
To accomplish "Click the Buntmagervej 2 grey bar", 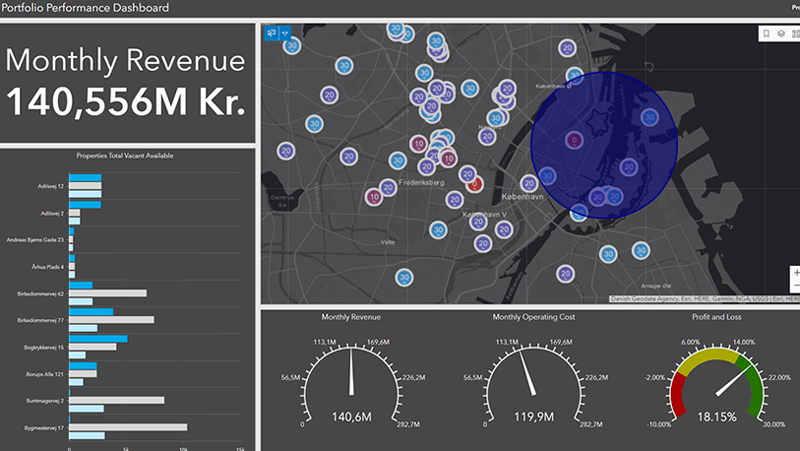I will [116, 400].
